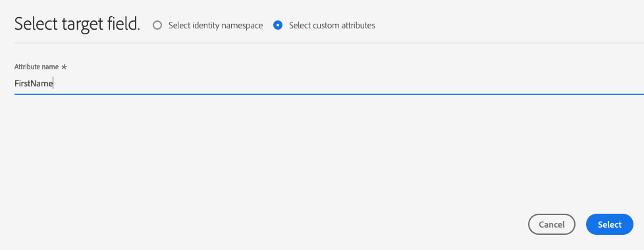This screenshot has width=644, height=250.
Task: Click the FirstName text in the field
Action: tap(34, 84)
